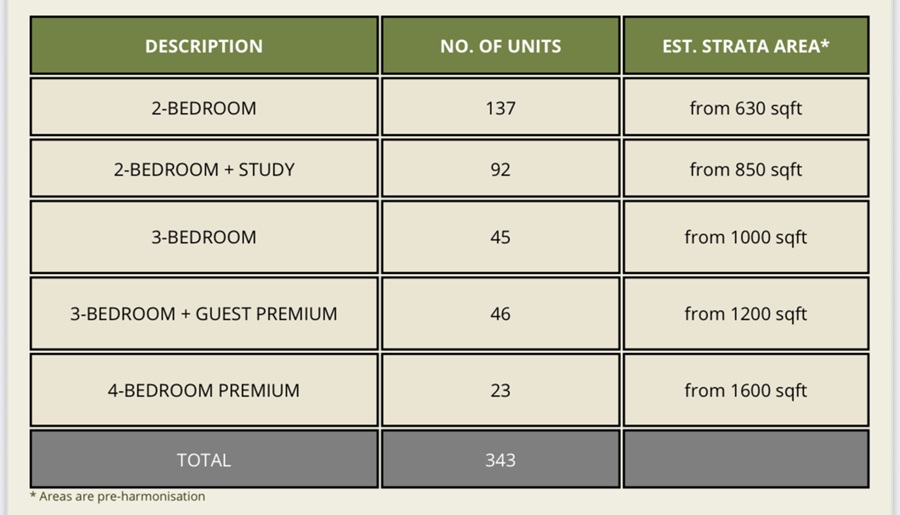Screen dimensions: 900x515
Task: Click the 4-BEDROOM PREMIUM cell
Action: click(204, 390)
